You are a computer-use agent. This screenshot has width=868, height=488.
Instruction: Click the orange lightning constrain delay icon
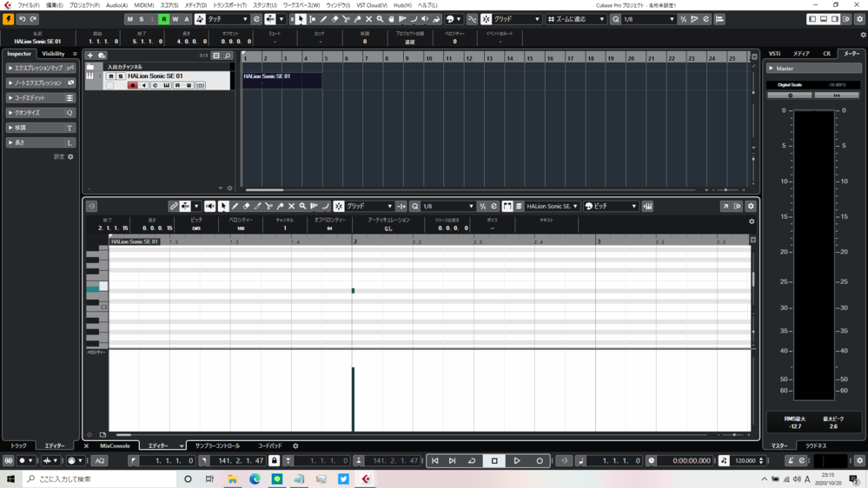9,19
